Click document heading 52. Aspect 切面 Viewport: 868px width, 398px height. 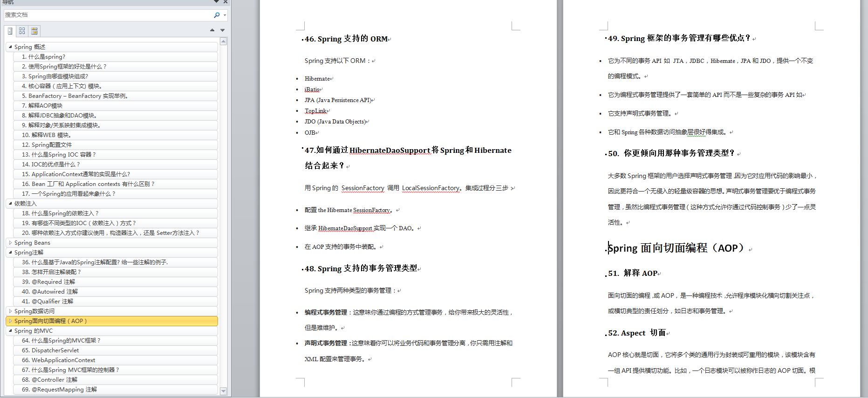[637, 333]
